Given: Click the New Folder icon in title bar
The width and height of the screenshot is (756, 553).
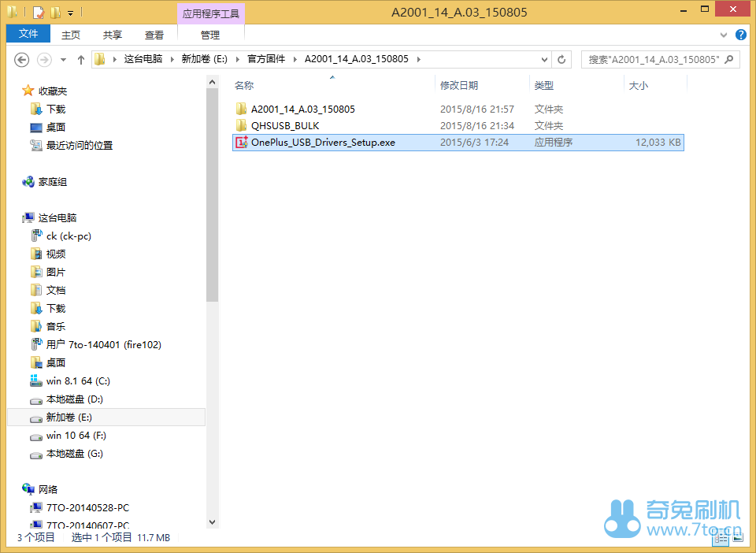Looking at the screenshot, I should [55, 13].
